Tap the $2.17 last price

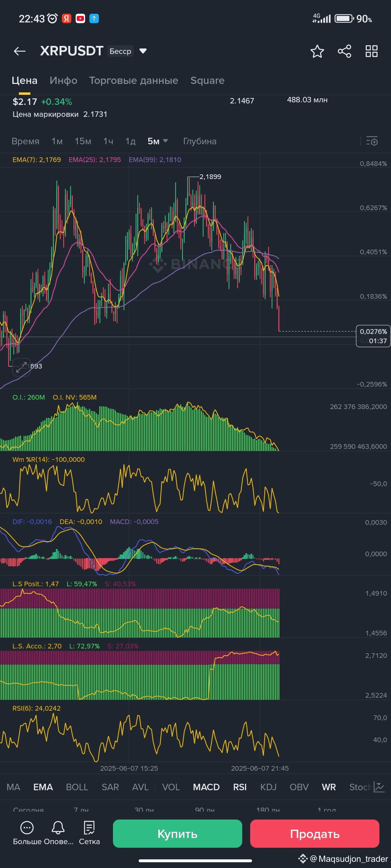(x=25, y=102)
